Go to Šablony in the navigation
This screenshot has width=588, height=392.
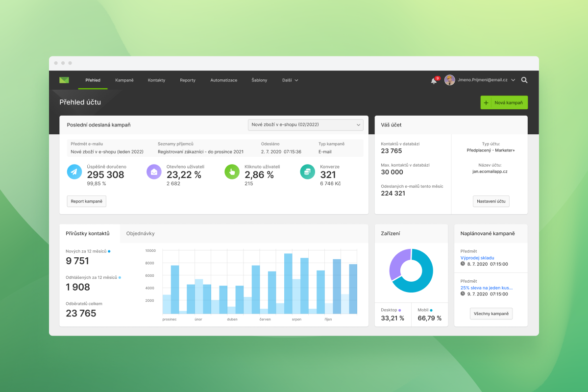tap(259, 80)
